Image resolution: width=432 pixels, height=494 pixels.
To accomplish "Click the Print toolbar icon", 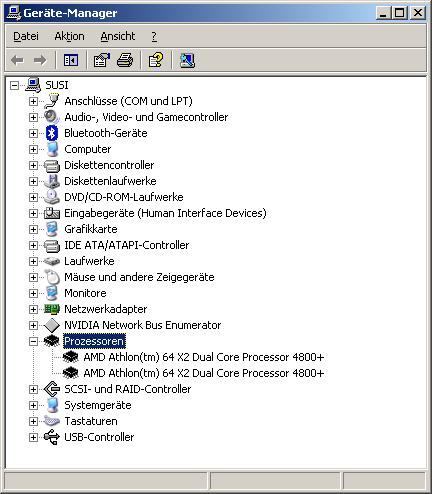I will 125,60.
